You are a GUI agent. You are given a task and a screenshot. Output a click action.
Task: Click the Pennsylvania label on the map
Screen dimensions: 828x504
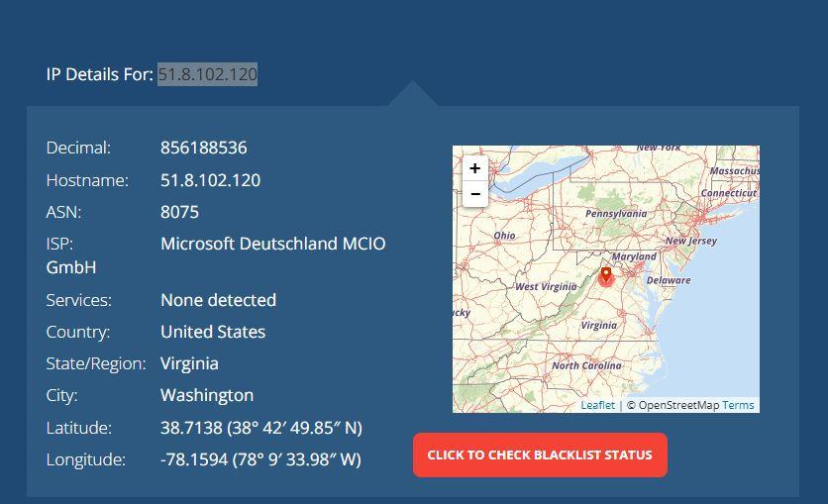point(615,213)
